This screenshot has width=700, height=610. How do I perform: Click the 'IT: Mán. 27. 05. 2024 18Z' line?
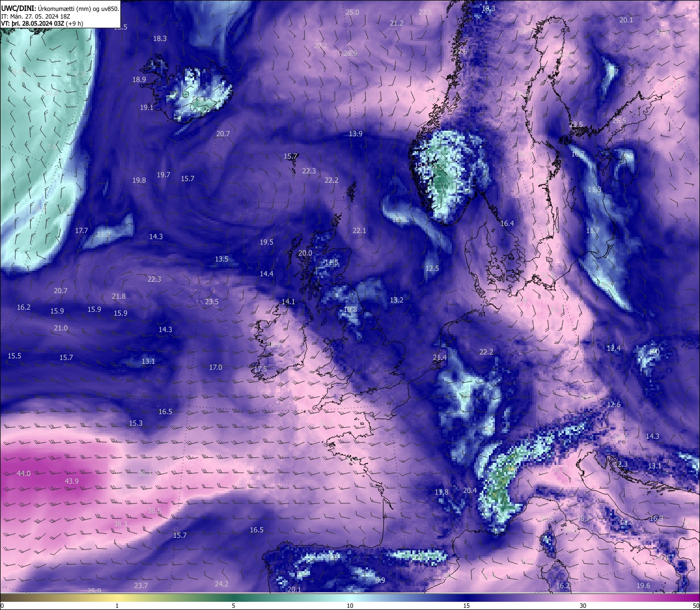pos(37,16)
